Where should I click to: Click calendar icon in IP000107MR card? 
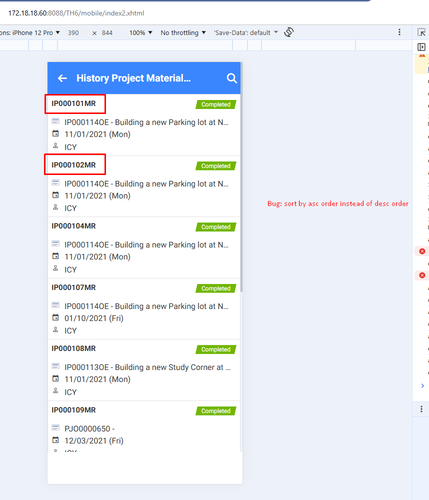(x=56, y=318)
